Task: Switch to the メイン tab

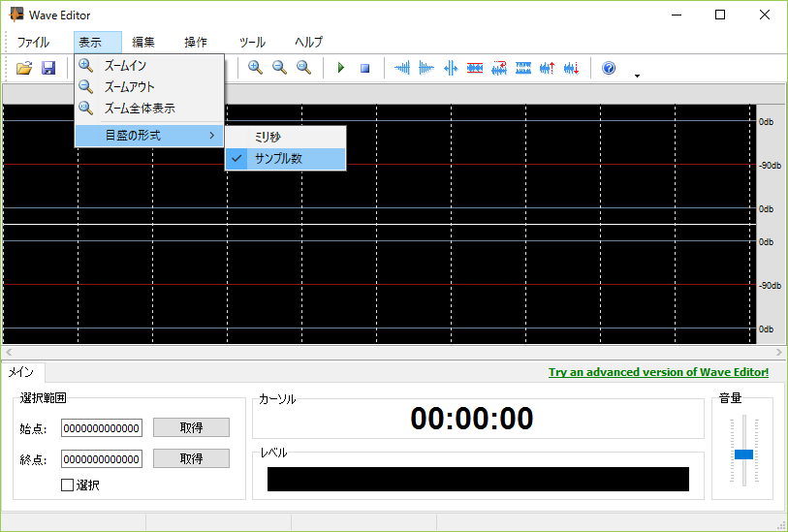Action: coord(22,372)
